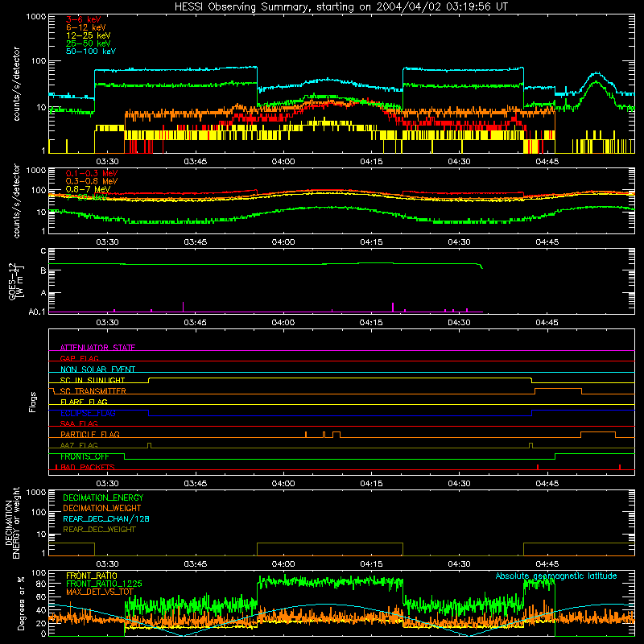This screenshot has height=644, width=644.
Task: Select the 25-50 keV legend label
Action: pos(89,43)
